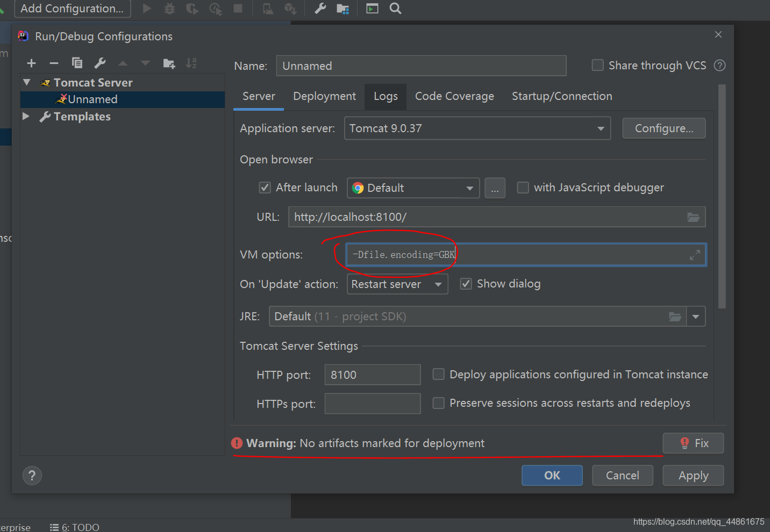Open Settings wrench icon in the main toolbar

(320, 8)
